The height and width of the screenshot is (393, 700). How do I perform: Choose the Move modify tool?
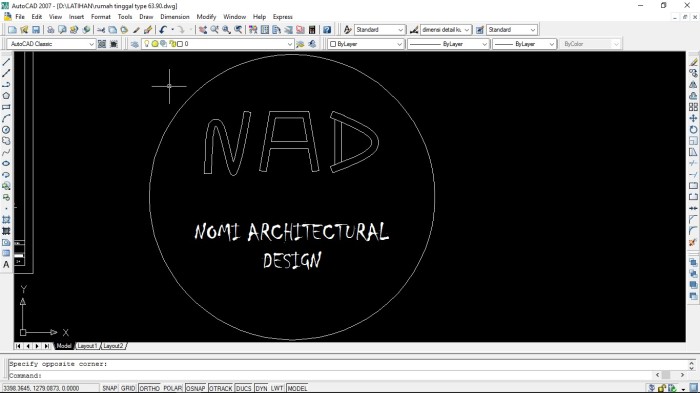(693, 118)
